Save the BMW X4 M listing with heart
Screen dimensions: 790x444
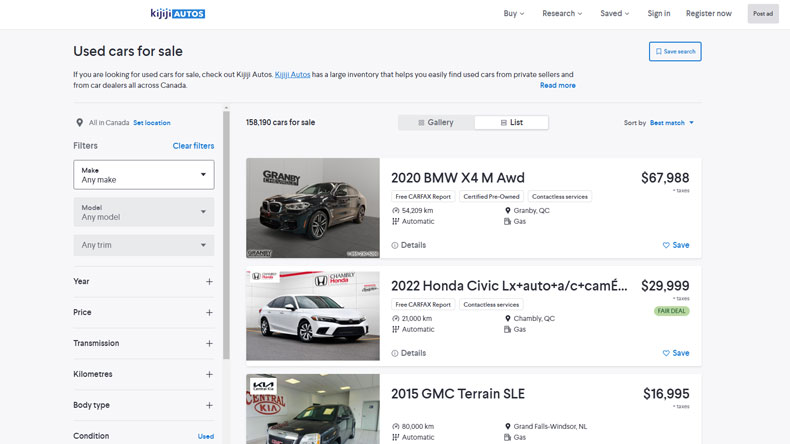coord(676,245)
